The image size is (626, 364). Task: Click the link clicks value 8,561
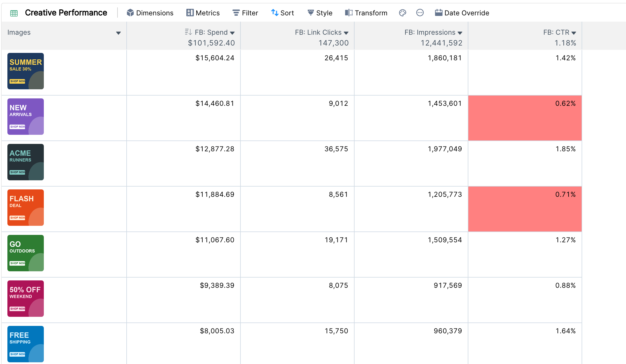(339, 195)
